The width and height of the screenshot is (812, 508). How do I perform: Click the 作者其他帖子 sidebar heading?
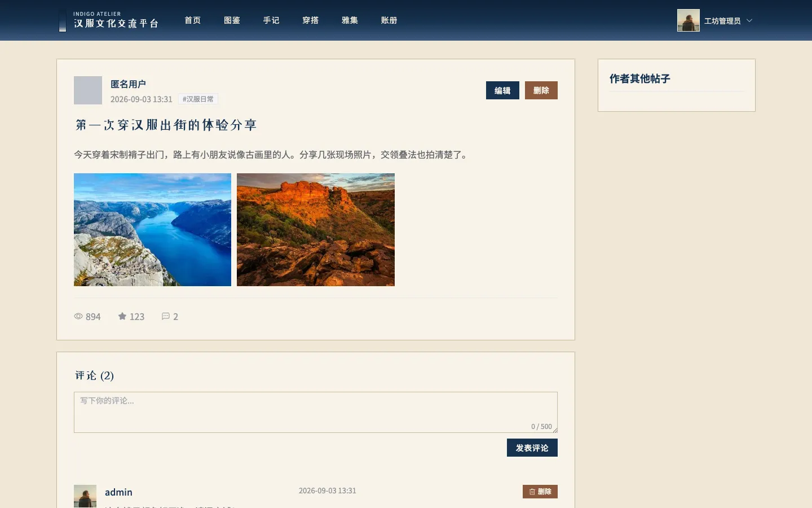(639, 78)
